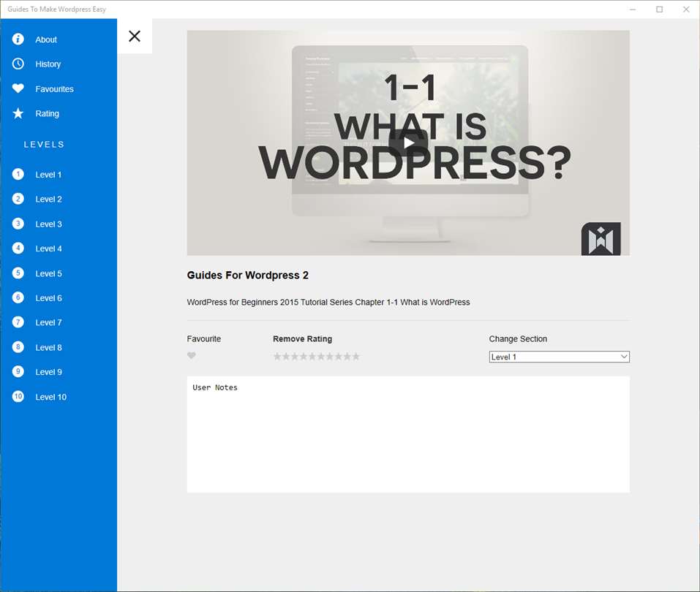This screenshot has width=700, height=592.
Task: Close the video detail panel with X
Action: pos(135,36)
